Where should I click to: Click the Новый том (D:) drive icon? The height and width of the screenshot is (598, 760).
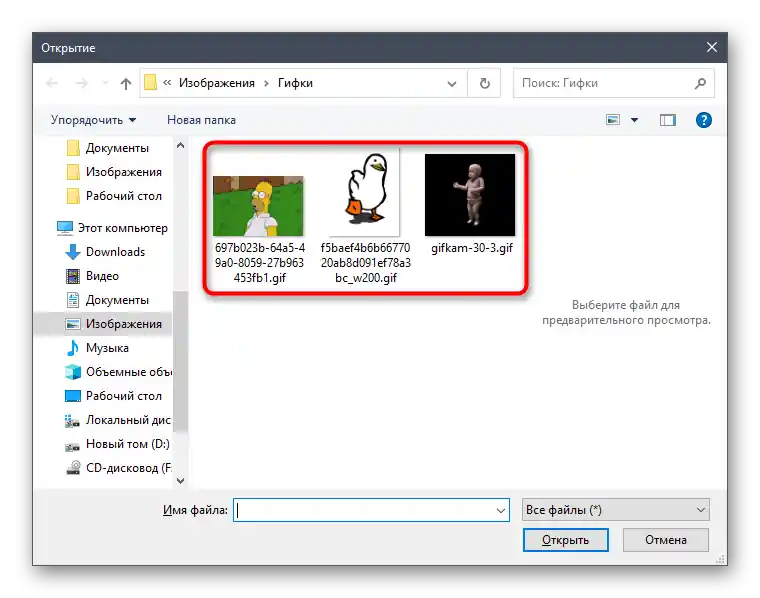click(x=73, y=445)
